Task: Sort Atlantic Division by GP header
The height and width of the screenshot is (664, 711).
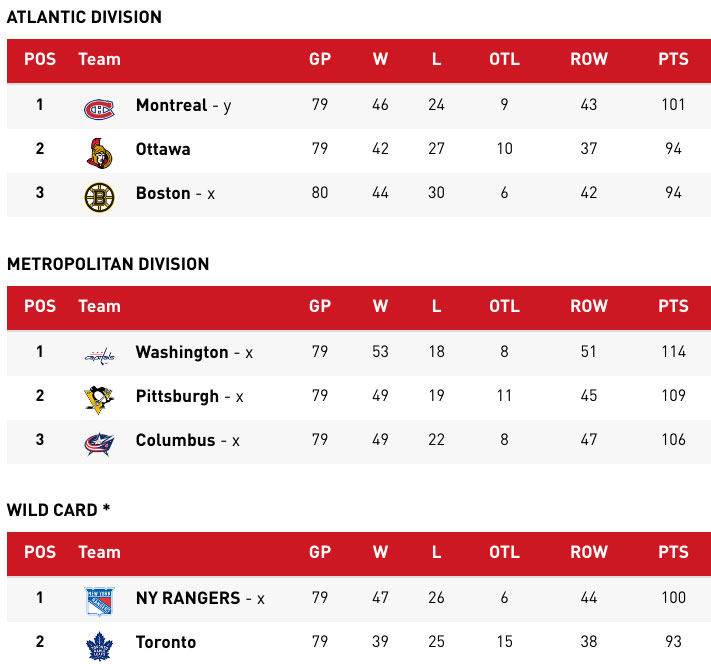Action: pyautogui.click(x=320, y=59)
